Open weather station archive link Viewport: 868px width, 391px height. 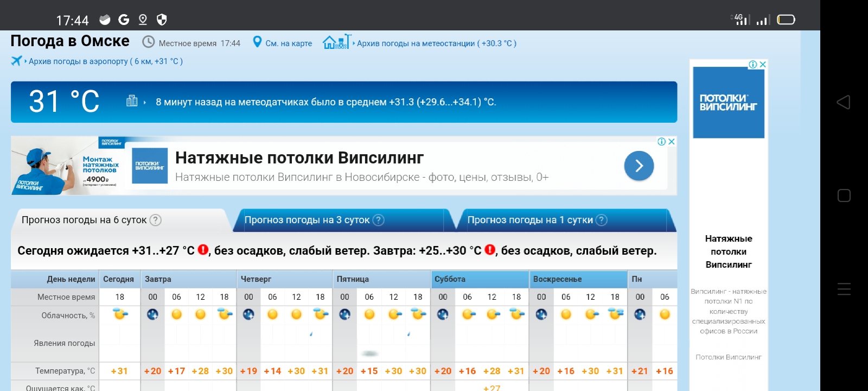(437, 43)
